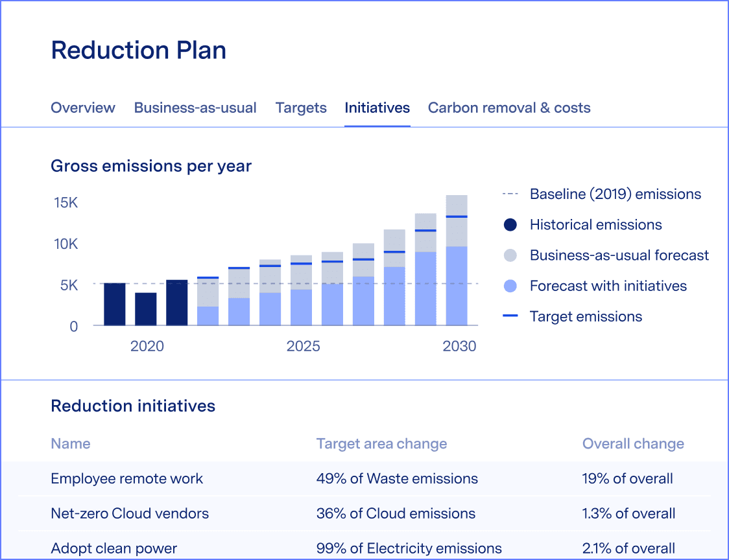Click the 2025 label on chart axis
Viewport: 729px width, 560px height.
(304, 346)
